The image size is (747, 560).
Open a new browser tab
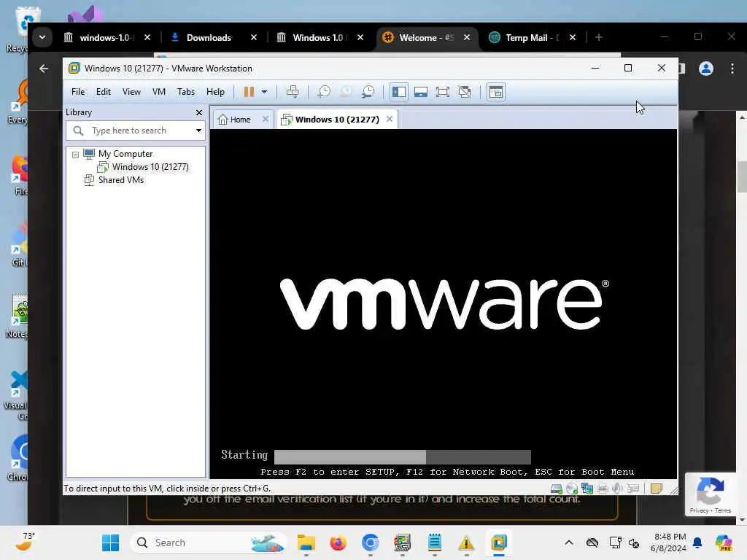599,37
